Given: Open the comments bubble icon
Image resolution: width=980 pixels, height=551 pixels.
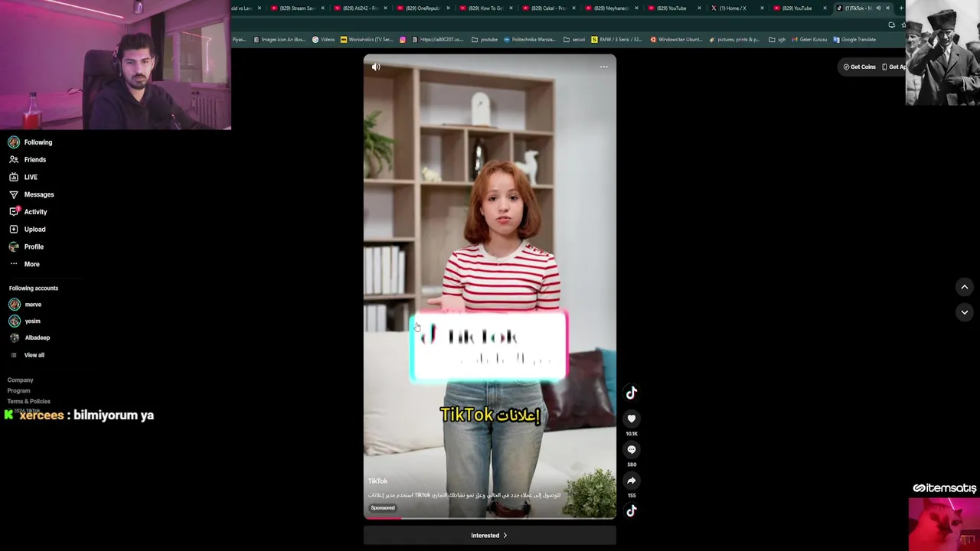Looking at the screenshot, I should (x=632, y=450).
